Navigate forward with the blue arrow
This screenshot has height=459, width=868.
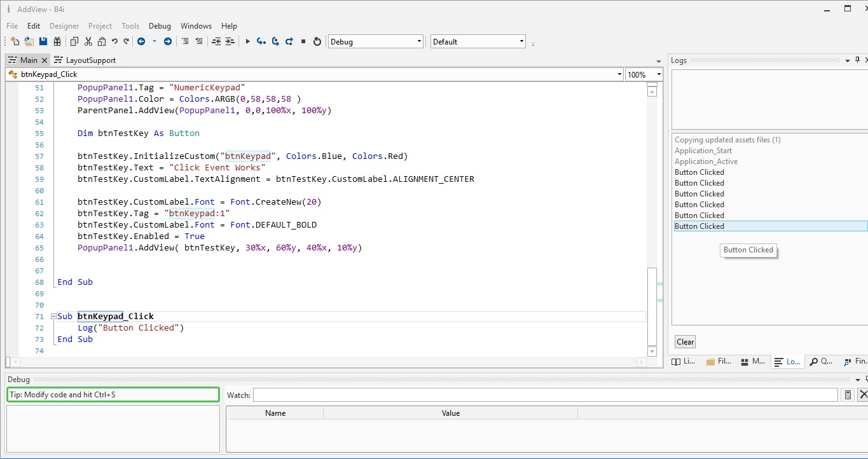167,41
